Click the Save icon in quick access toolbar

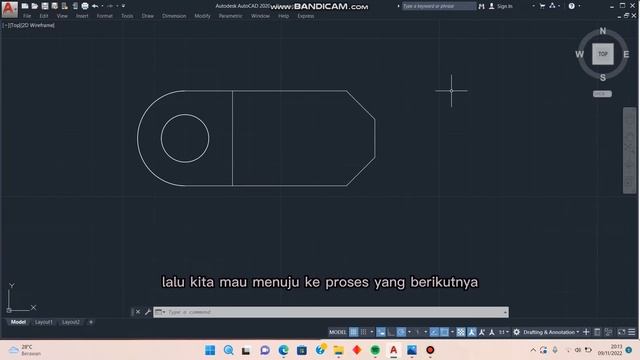45,6
